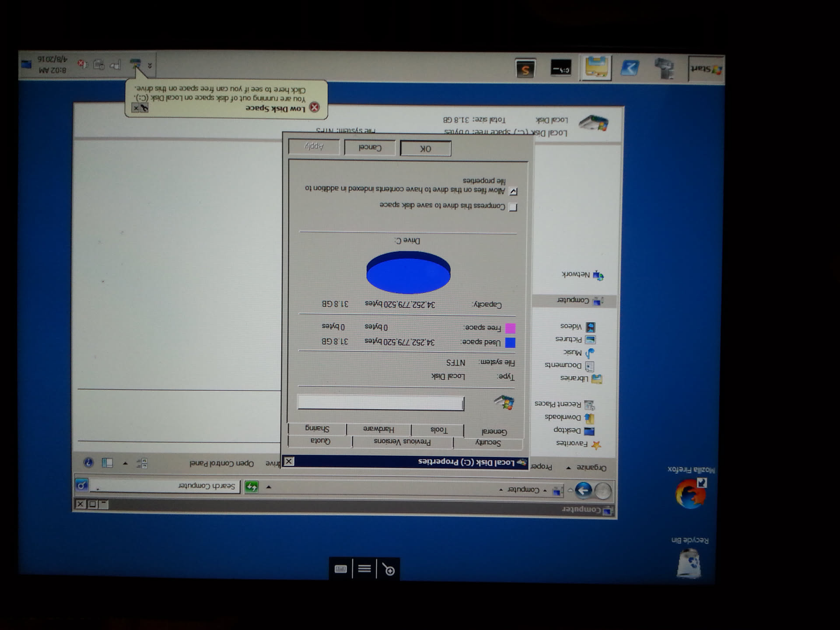Uncheck Allow files on this drive indexed

click(x=514, y=191)
